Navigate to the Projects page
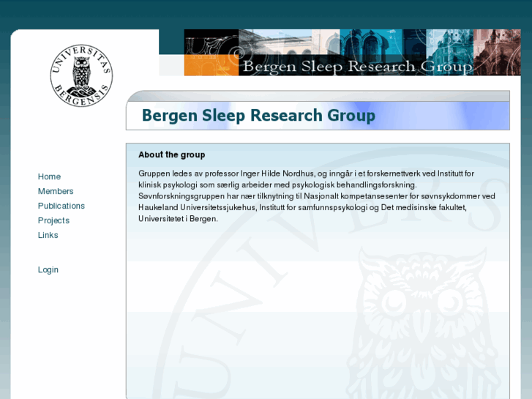 tap(53, 220)
